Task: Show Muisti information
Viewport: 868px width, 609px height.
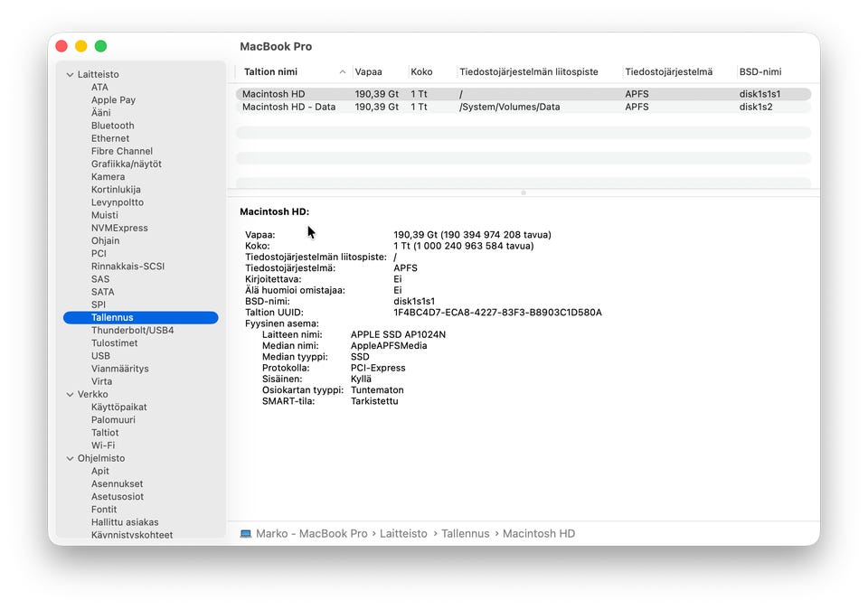Action: click(x=105, y=215)
